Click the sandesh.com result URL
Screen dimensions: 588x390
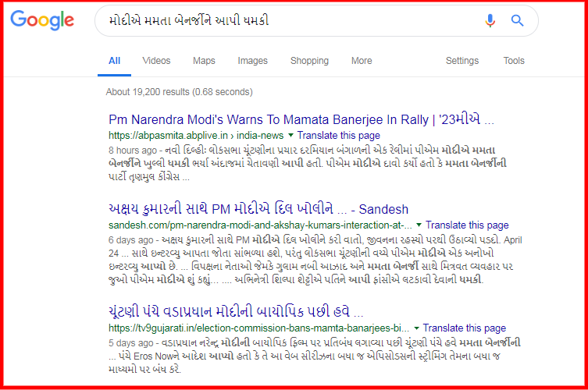260,225
